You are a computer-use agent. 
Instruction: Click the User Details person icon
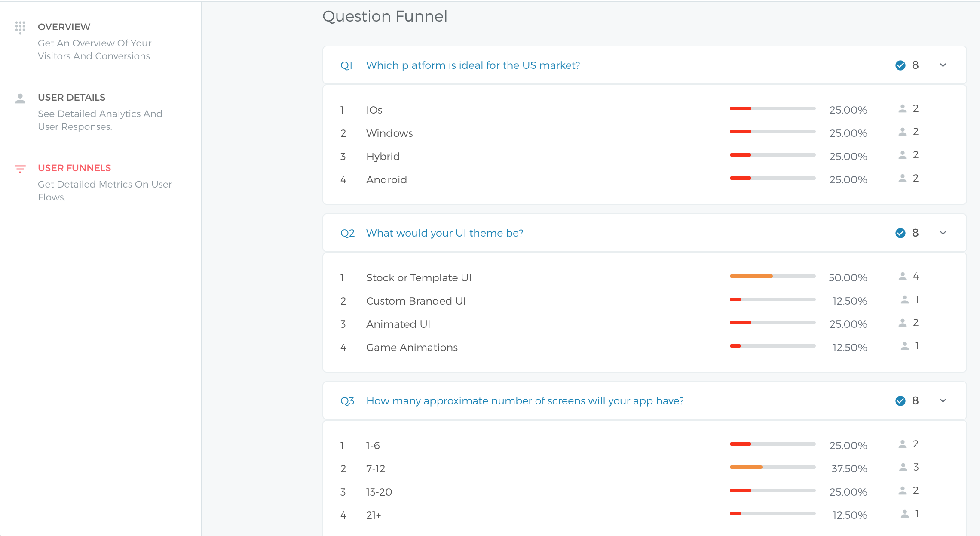20,99
